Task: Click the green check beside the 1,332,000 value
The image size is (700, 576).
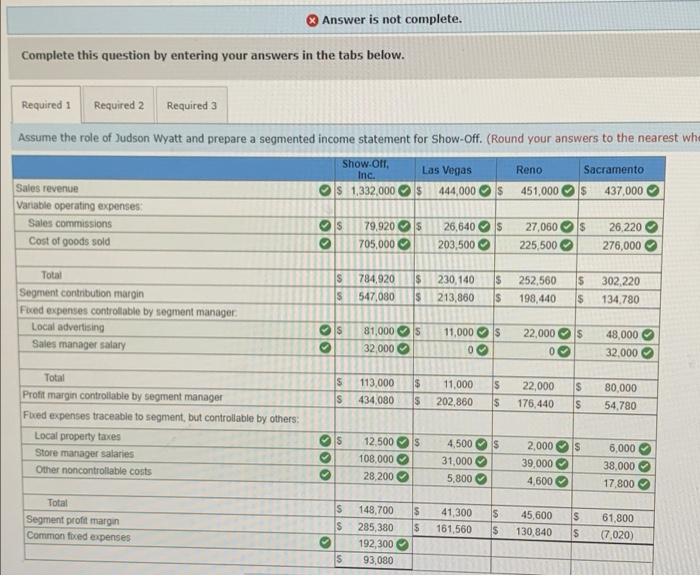Action: 404,191
